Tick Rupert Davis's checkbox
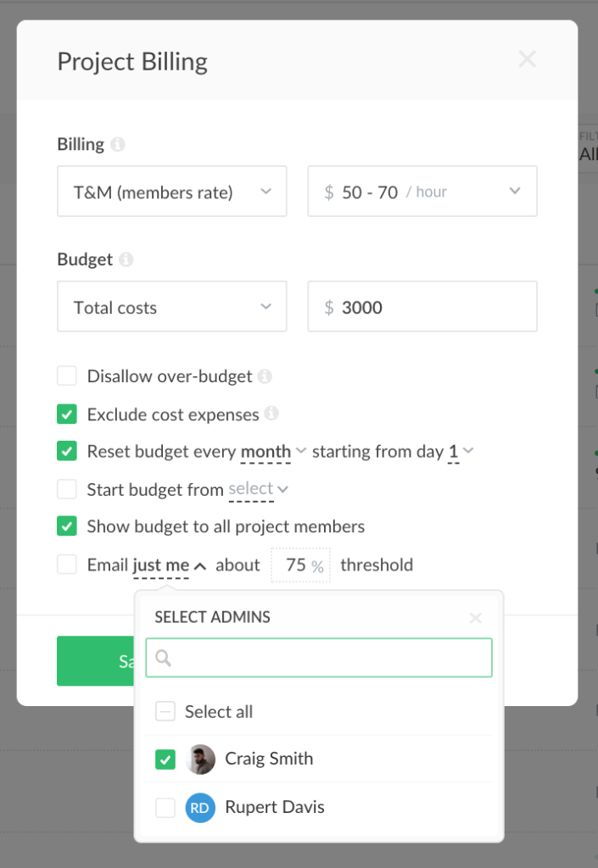 click(x=165, y=808)
